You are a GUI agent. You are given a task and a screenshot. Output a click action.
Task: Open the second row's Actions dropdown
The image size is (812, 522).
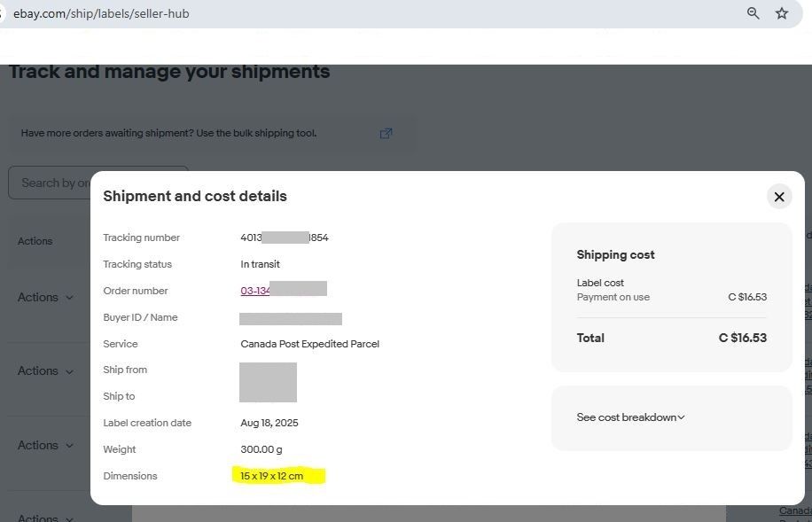45,371
